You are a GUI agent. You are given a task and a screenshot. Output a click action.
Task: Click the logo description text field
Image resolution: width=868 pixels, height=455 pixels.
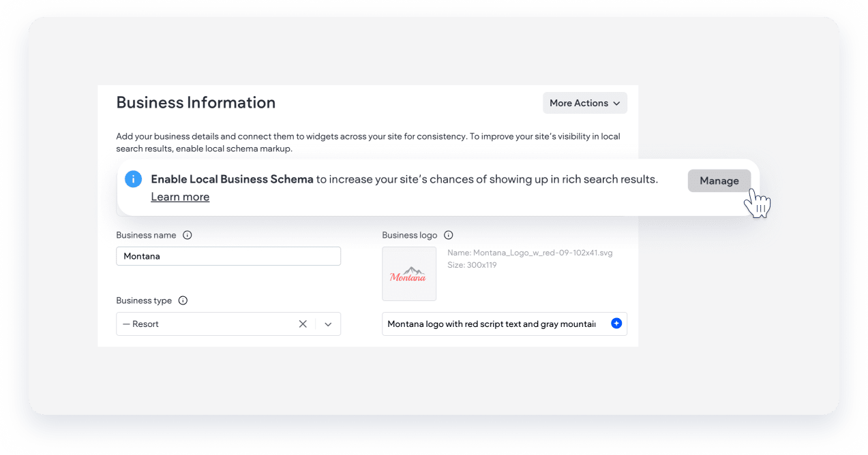491,323
